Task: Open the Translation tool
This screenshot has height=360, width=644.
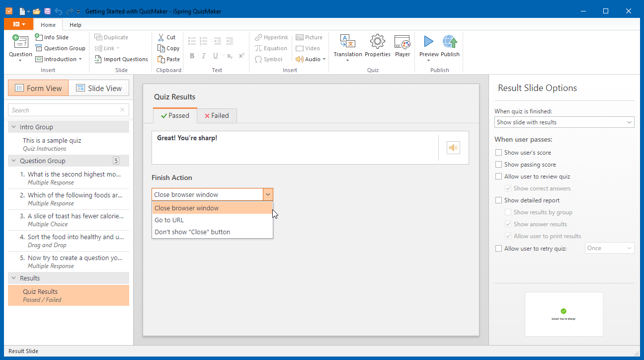Action: [x=347, y=42]
